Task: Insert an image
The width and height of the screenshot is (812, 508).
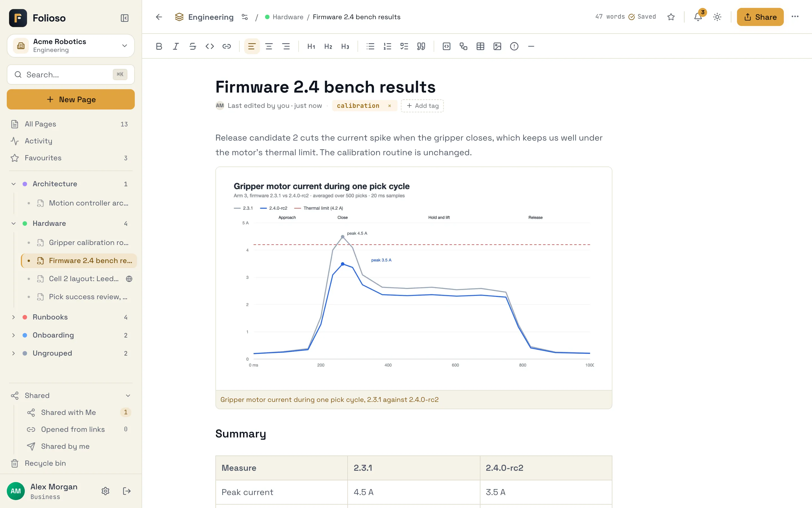Action: pos(497,46)
